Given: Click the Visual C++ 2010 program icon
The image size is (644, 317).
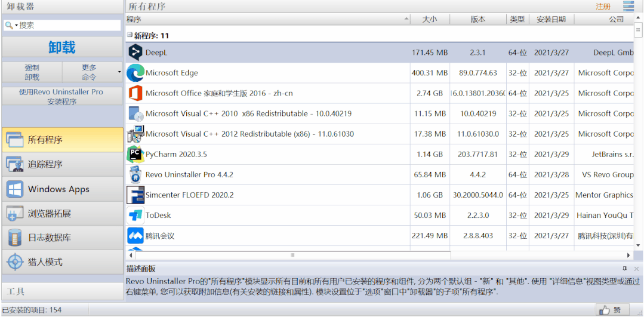Looking at the screenshot, I should tap(135, 114).
